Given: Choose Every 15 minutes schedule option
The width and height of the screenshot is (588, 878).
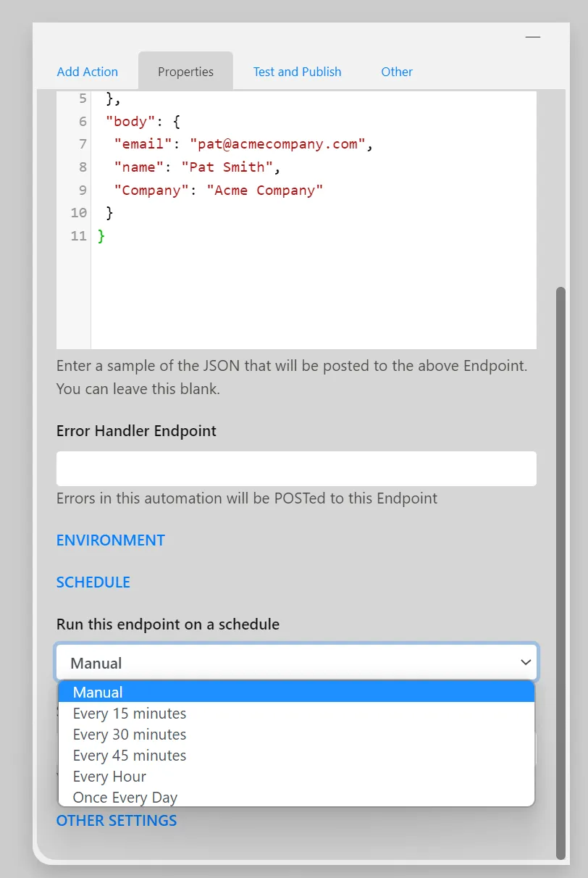Looking at the screenshot, I should 296,714.
